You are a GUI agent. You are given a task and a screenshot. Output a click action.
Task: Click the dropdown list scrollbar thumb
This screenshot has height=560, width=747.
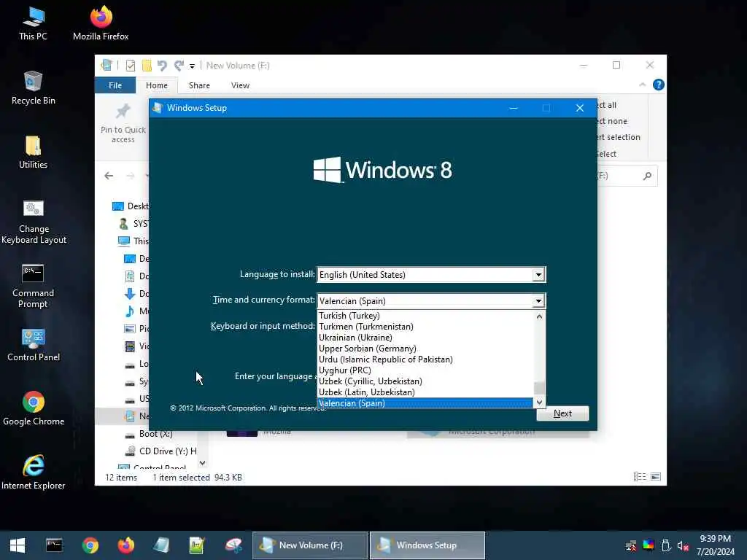(x=539, y=388)
